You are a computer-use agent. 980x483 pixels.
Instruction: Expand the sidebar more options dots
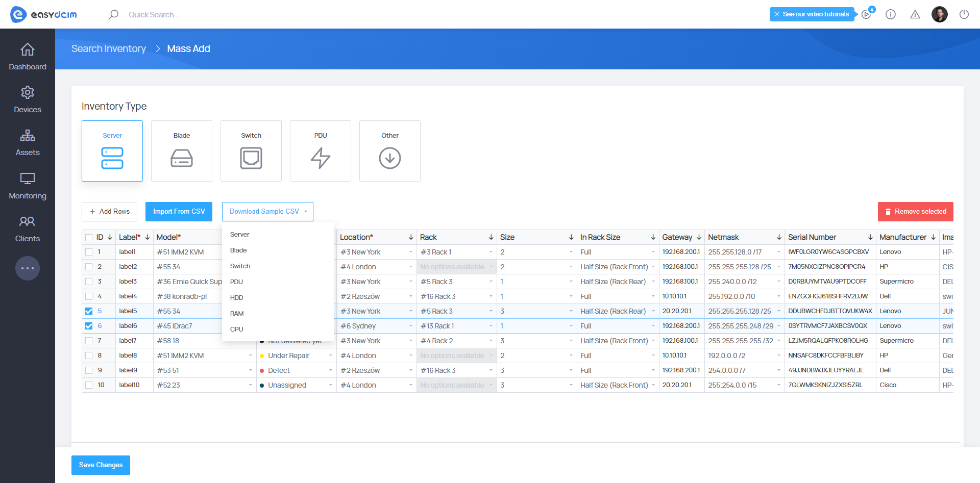[x=28, y=268]
